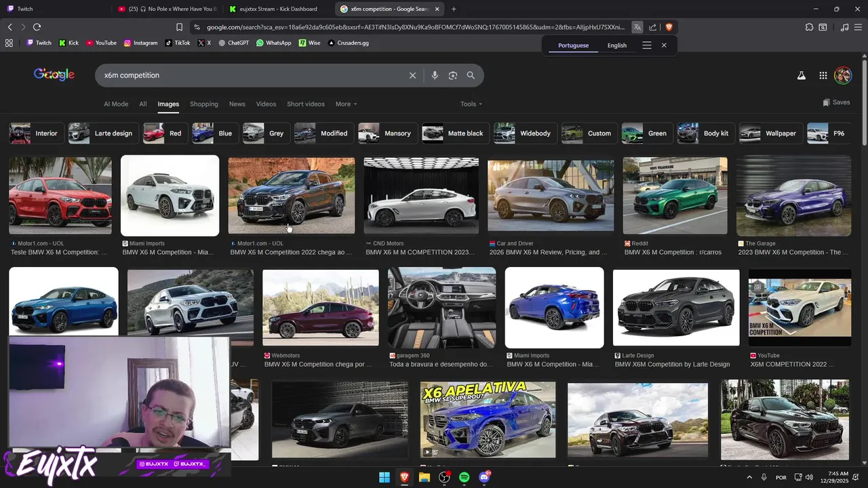Open the WhatsApp bookmark
This screenshot has width=868, height=488.
(x=273, y=43)
